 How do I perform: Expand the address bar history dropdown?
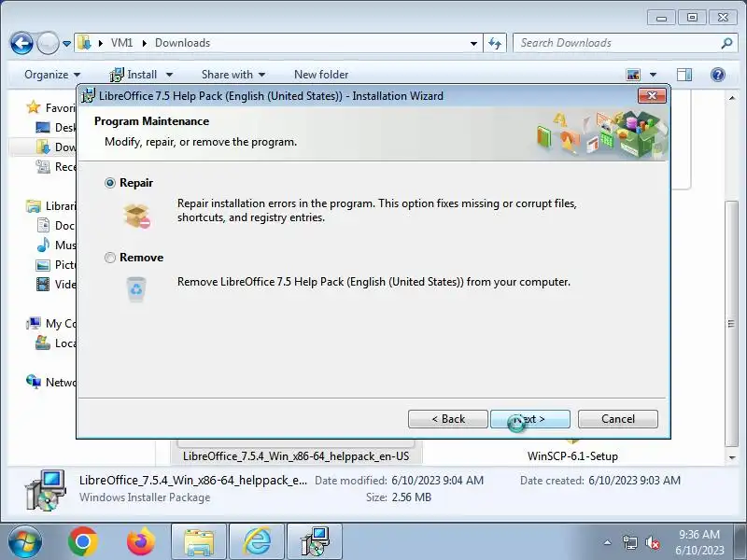473,43
